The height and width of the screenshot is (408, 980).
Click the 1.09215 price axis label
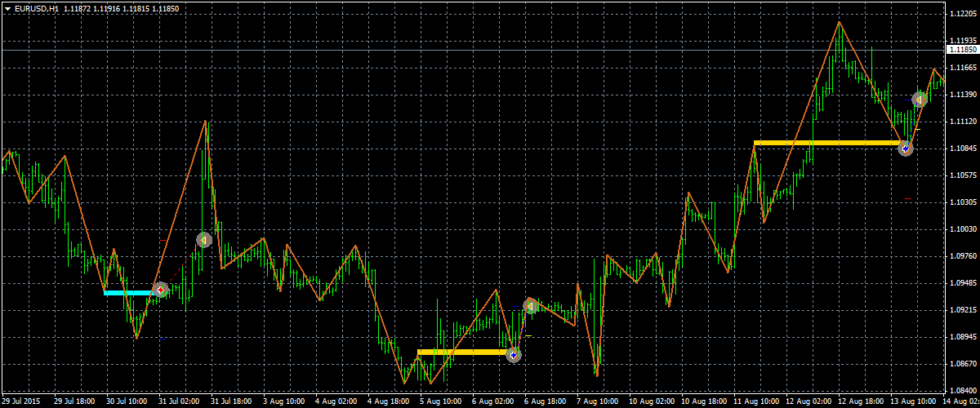tap(964, 310)
